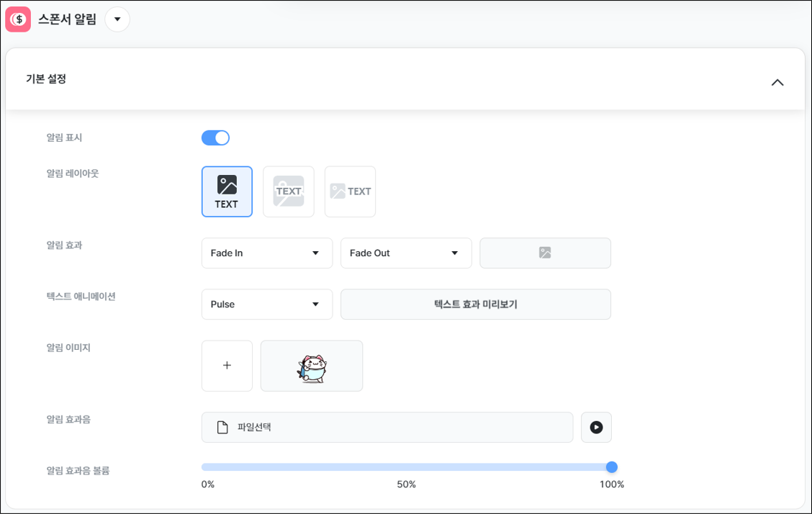Image resolution: width=812 pixels, height=514 pixels.
Task: Set volume slider track to 50% mark
Action: tap(407, 467)
